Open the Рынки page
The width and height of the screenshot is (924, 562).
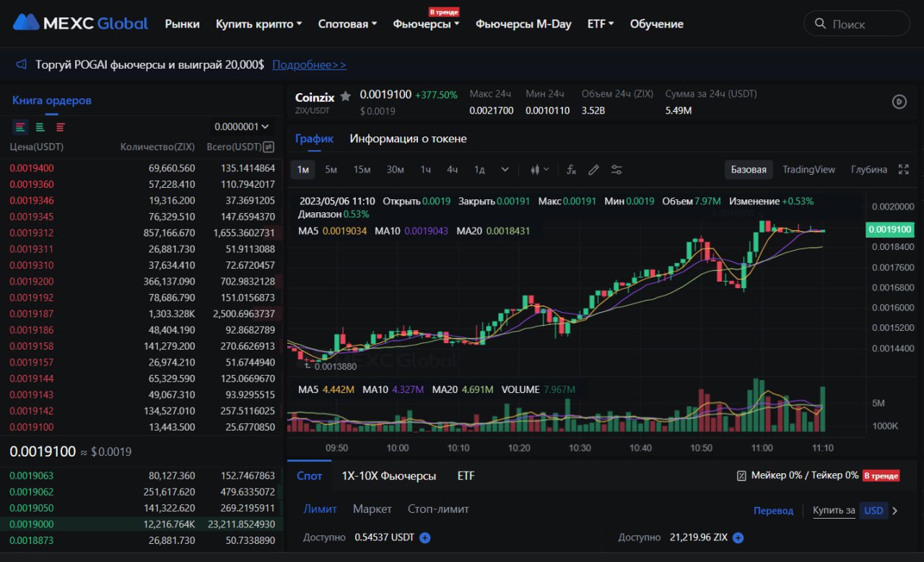183,24
